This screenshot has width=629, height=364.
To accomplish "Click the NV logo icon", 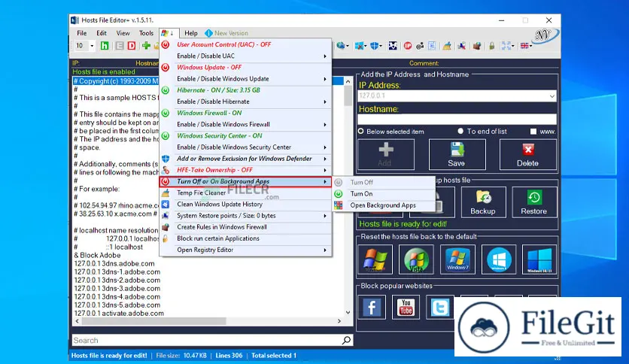I will click(545, 36).
